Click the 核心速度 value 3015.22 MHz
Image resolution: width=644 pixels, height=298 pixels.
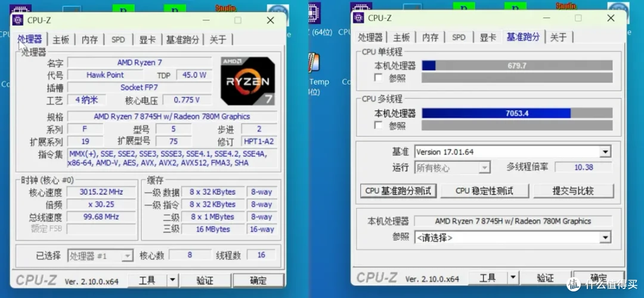(x=101, y=192)
